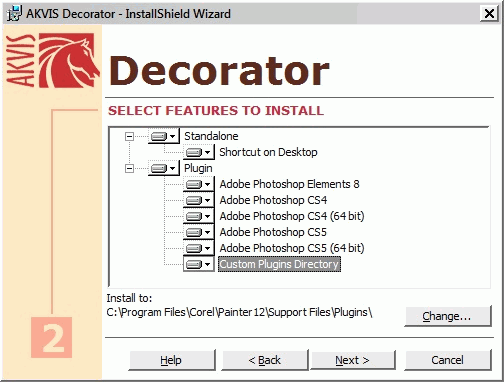This screenshot has width=504, height=382.
Task: Cancel the installation
Action: coord(448,360)
